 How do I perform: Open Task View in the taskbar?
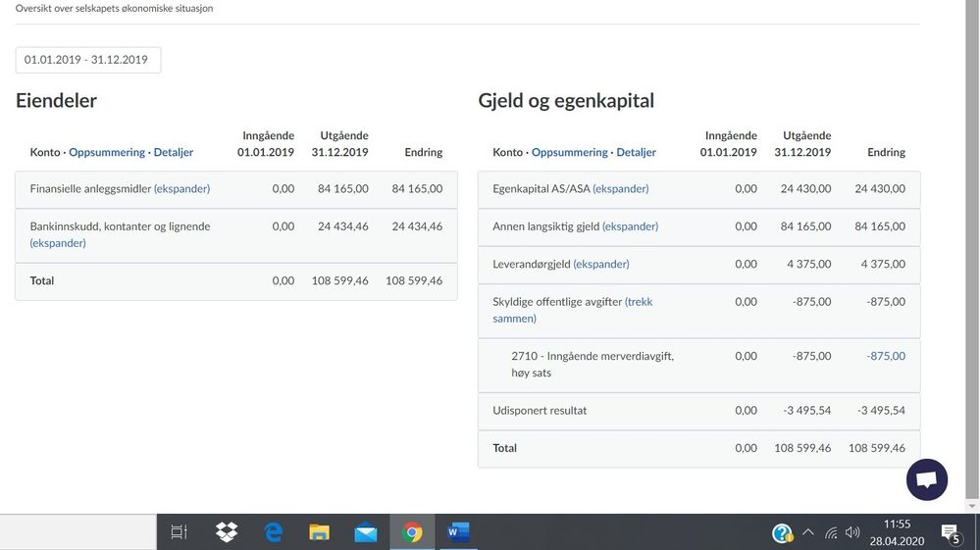pos(179,532)
